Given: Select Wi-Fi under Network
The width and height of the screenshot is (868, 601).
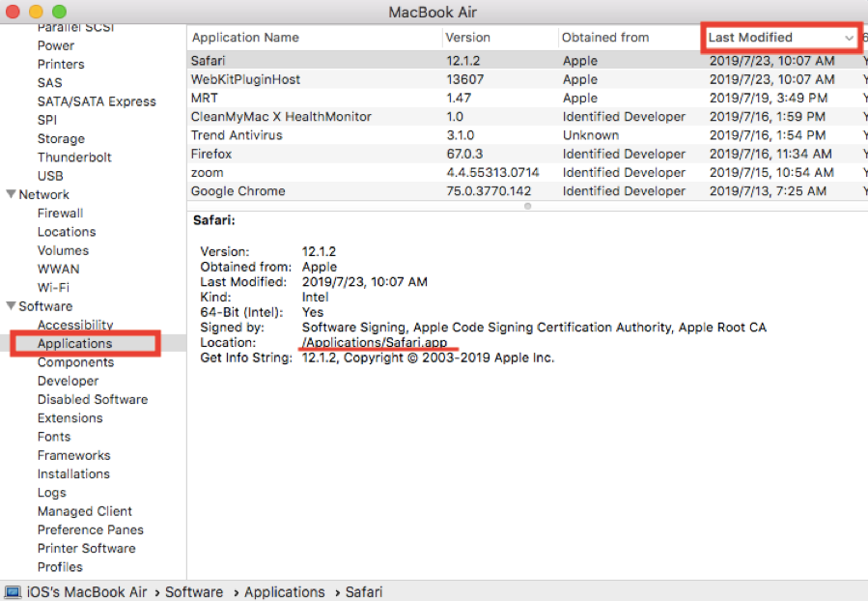Looking at the screenshot, I should coord(53,288).
